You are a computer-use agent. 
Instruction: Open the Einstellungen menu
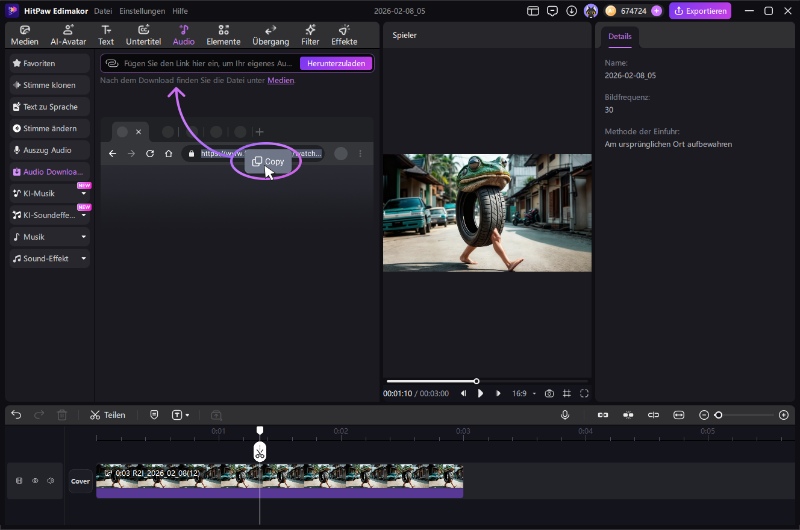142,10
